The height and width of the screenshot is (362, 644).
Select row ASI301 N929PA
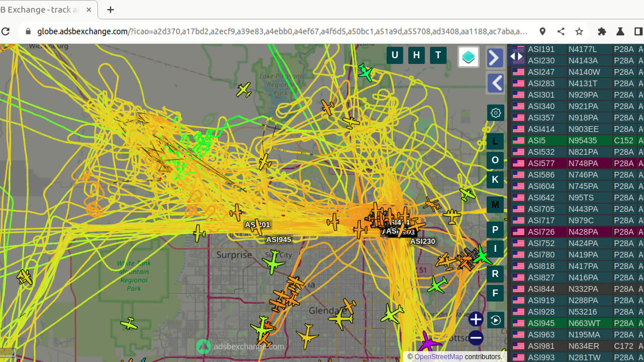coord(578,95)
